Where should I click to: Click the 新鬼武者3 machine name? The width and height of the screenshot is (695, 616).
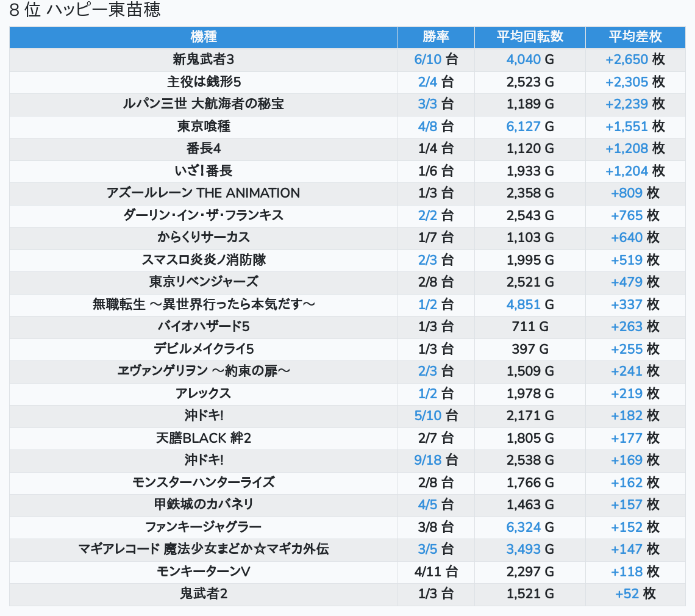[x=203, y=60]
